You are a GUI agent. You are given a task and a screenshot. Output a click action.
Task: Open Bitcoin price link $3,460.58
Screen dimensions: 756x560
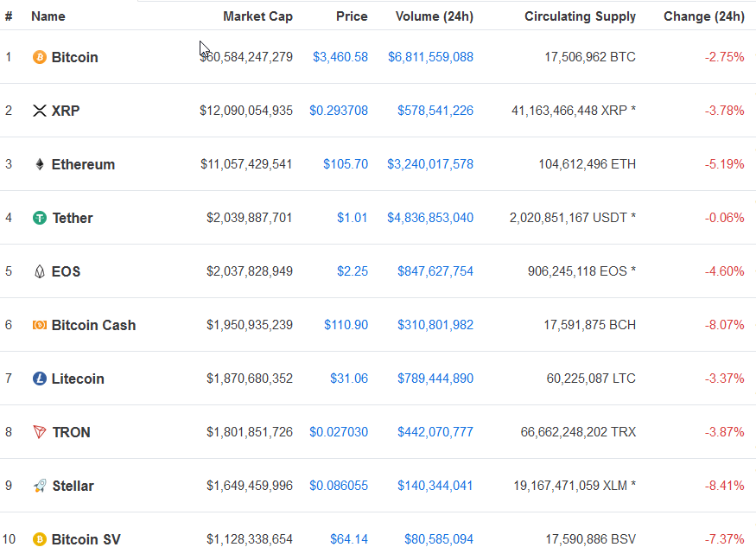[x=340, y=57]
